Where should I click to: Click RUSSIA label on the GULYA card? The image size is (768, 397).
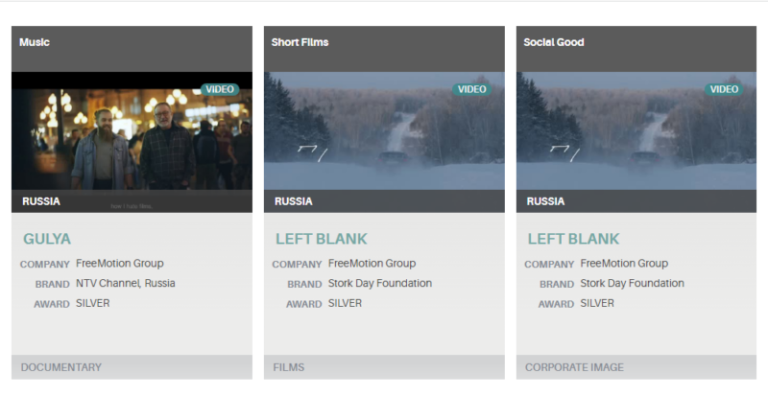[41, 201]
